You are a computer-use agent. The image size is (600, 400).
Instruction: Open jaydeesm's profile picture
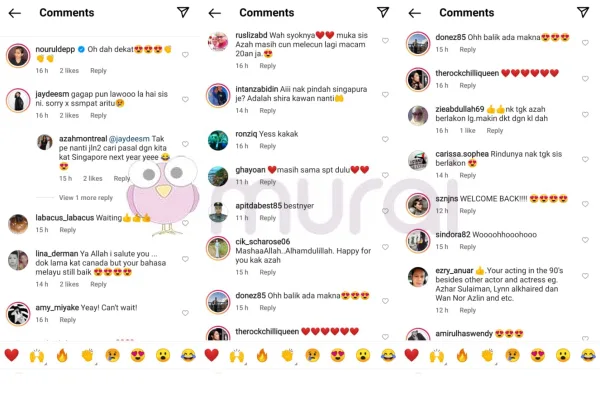18,100
